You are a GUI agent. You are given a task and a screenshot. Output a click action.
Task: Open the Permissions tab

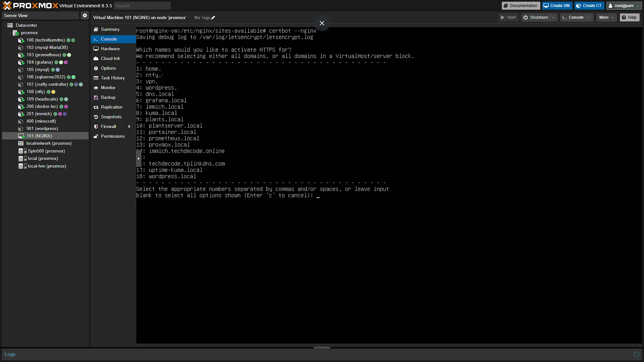coord(113,136)
